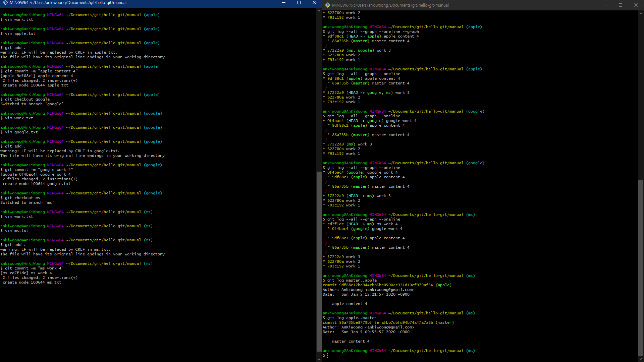Focus the right window by its title bar text
The width and height of the screenshot is (644, 362).
(390, 5)
